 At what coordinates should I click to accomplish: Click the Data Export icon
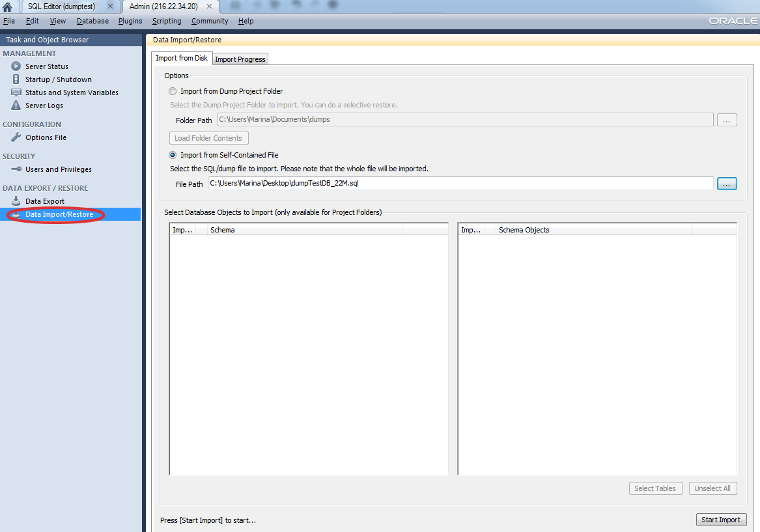pos(16,201)
